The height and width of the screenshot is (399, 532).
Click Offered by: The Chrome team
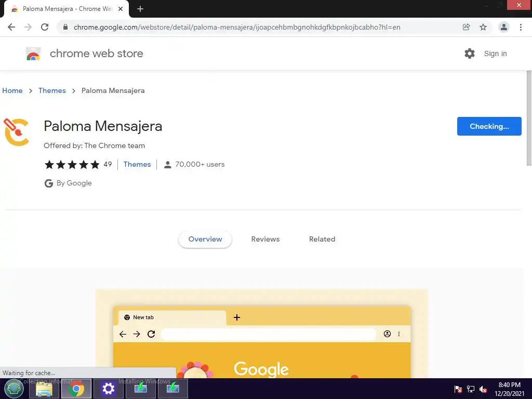[95, 145]
